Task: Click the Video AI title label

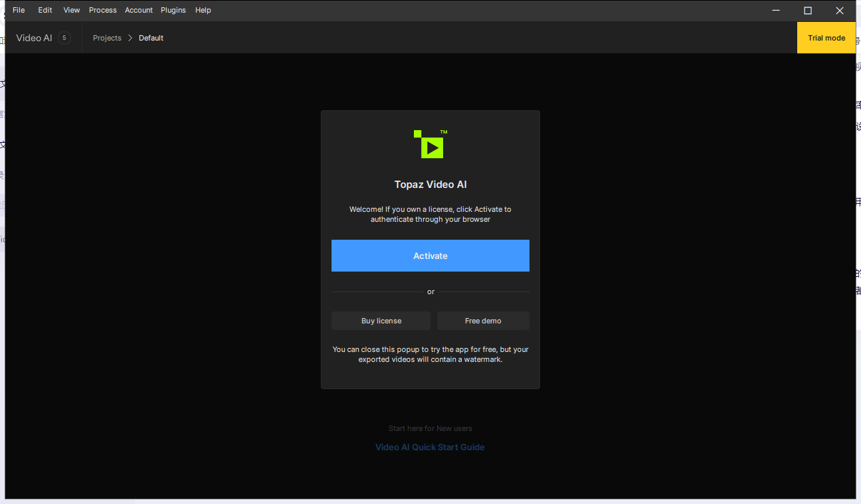Action: point(34,38)
